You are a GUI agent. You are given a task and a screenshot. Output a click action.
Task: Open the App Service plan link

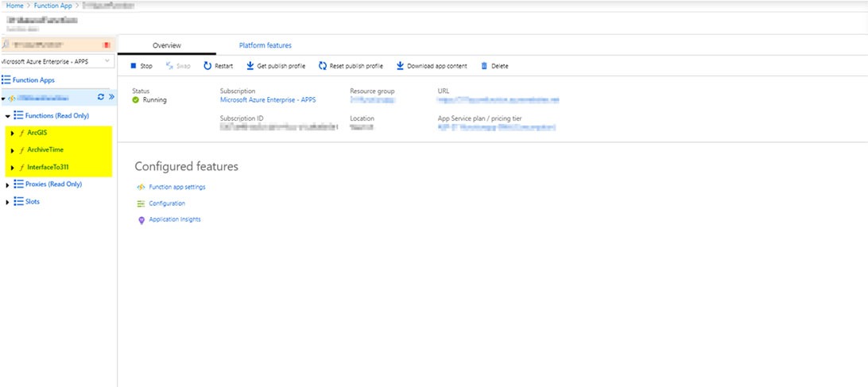tap(496, 127)
